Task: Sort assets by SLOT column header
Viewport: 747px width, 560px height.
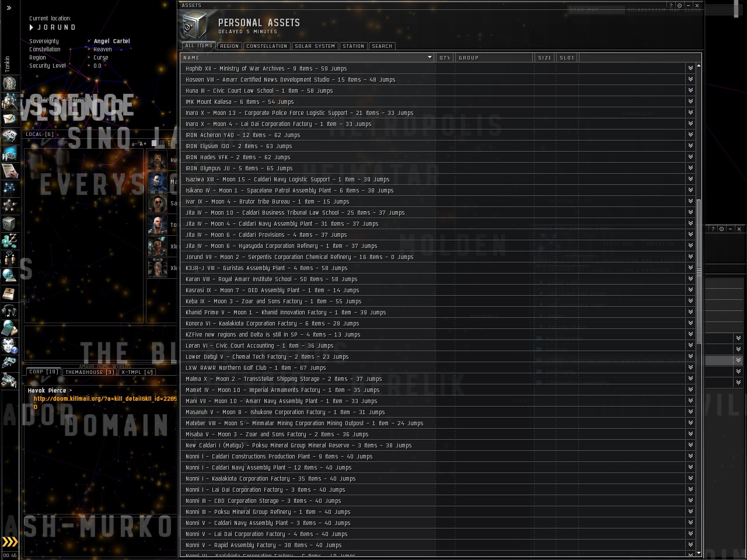Action: (567, 58)
